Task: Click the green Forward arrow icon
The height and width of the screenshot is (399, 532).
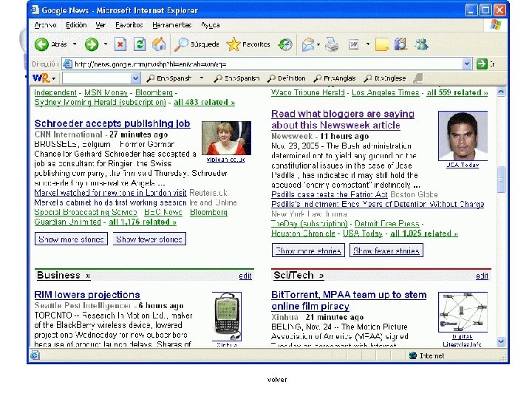Action: point(92,44)
